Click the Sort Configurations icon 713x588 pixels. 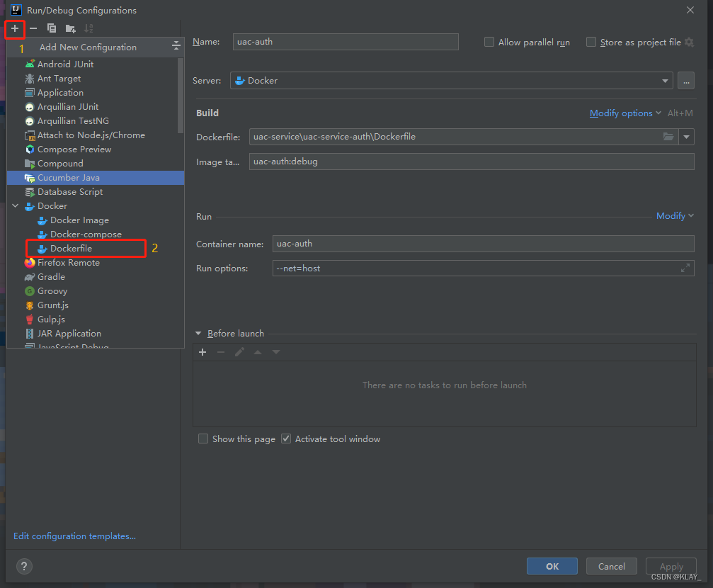pos(89,28)
